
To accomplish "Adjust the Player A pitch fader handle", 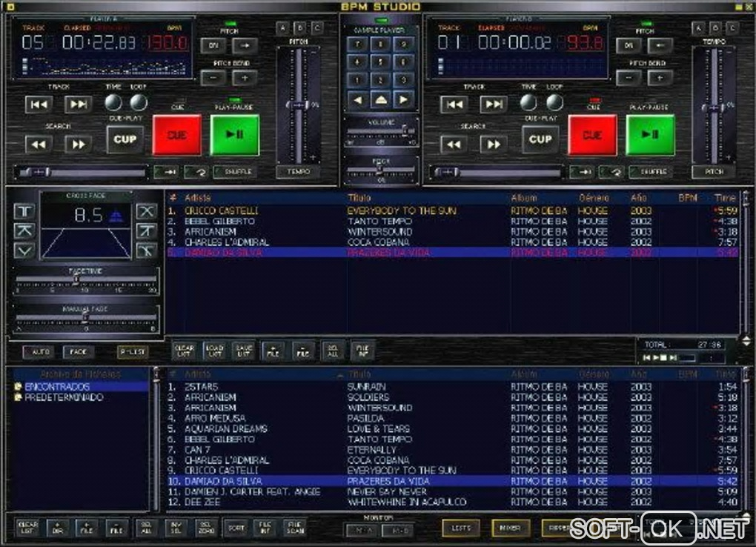I will point(298,105).
